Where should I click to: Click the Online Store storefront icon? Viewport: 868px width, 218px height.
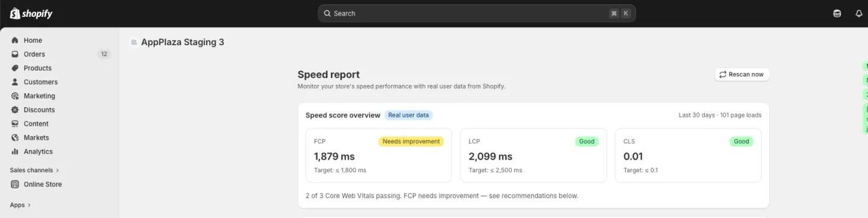[x=15, y=184]
